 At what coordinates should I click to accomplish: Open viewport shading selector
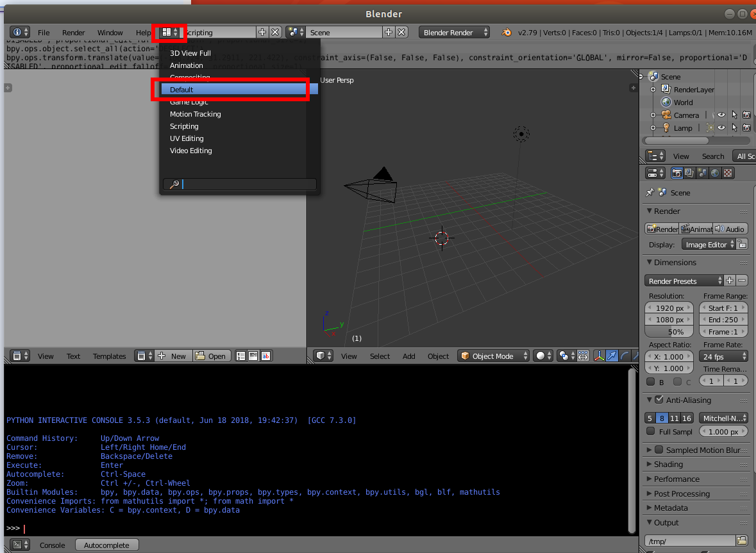click(x=543, y=356)
